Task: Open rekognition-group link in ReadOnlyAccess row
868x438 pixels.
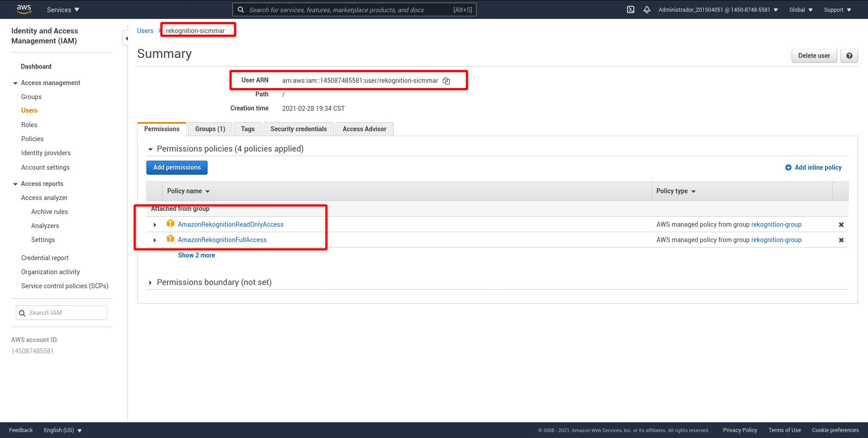Action: [776, 224]
